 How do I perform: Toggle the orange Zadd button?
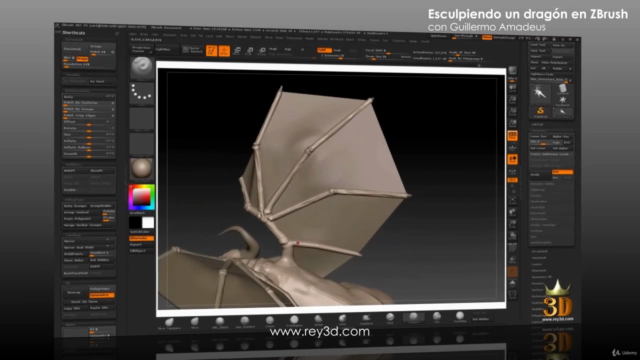pyautogui.click(x=323, y=50)
